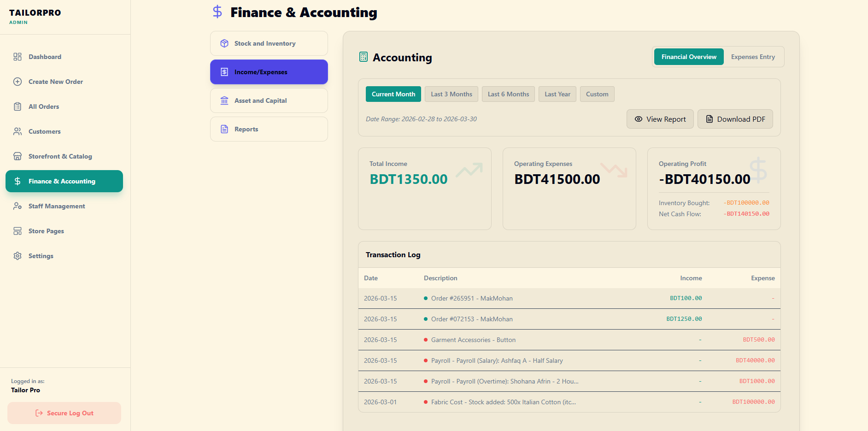
Task: Select the Last Year period
Action: pos(557,94)
